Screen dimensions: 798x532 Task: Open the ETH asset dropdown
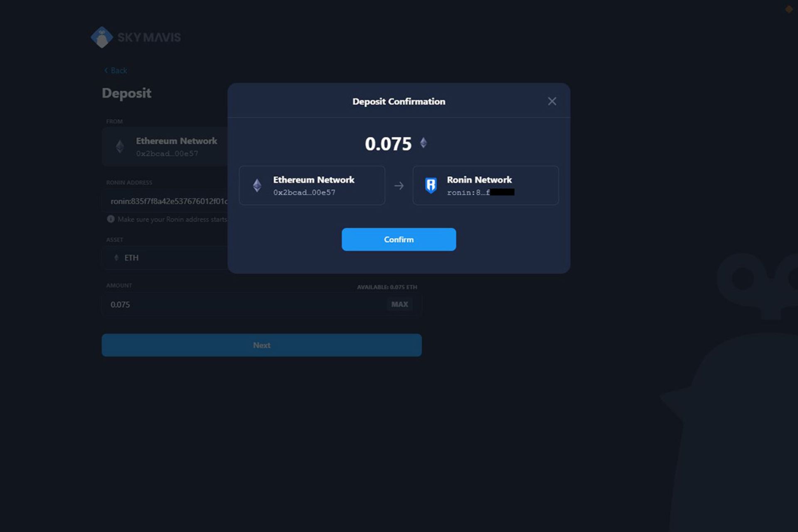[165, 258]
